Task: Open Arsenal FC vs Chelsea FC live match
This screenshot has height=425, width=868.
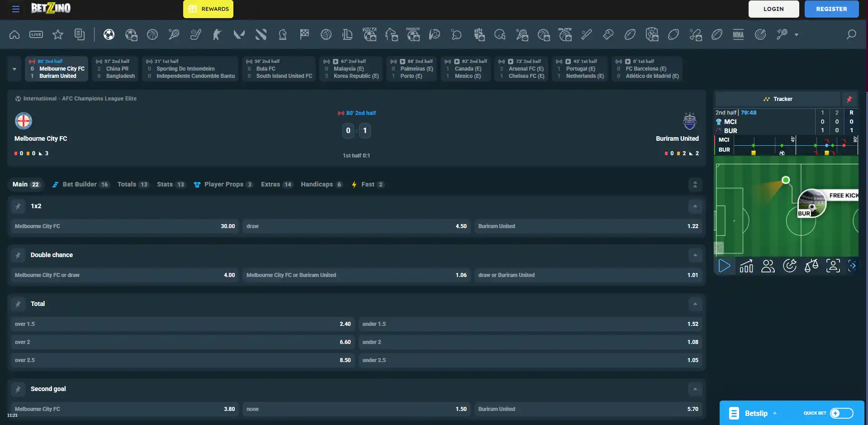Action: point(522,69)
